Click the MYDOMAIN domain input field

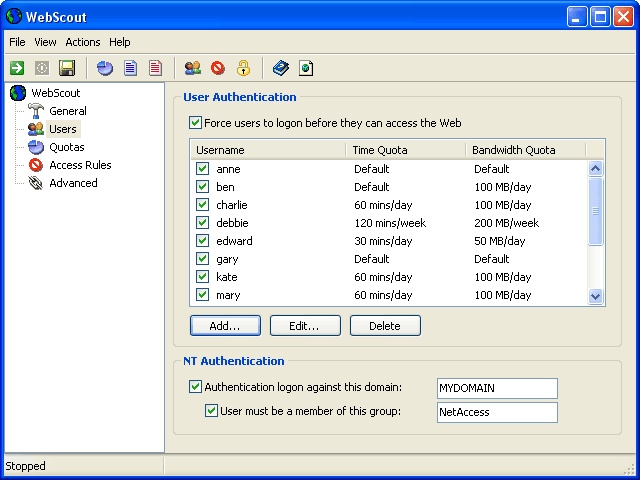pyautogui.click(x=497, y=388)
